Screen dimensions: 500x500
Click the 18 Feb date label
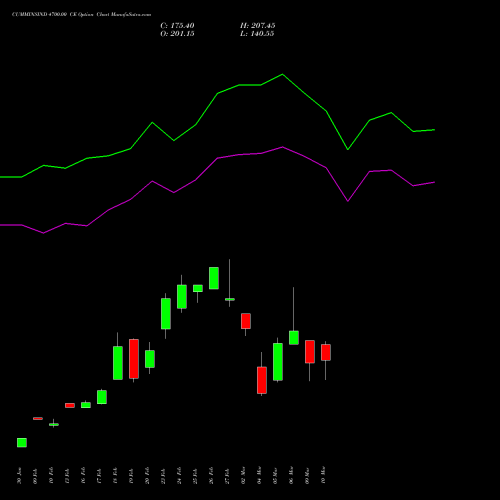coord(115,475)
